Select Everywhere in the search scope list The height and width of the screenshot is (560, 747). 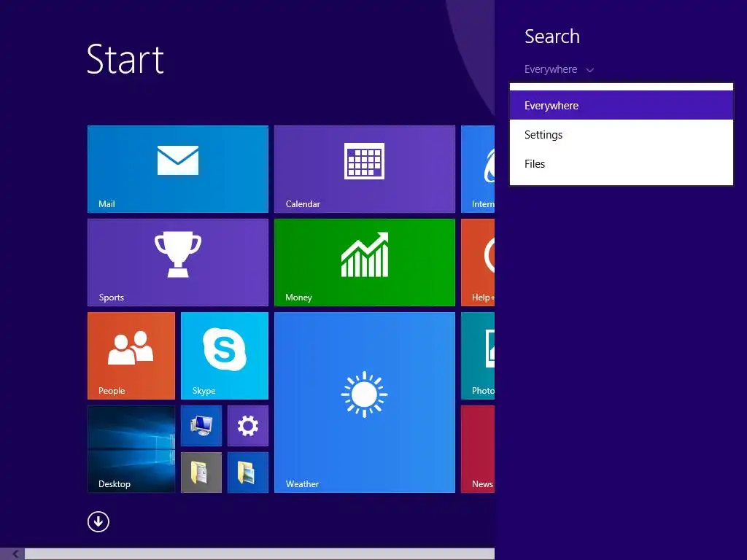tap(622, 105)
